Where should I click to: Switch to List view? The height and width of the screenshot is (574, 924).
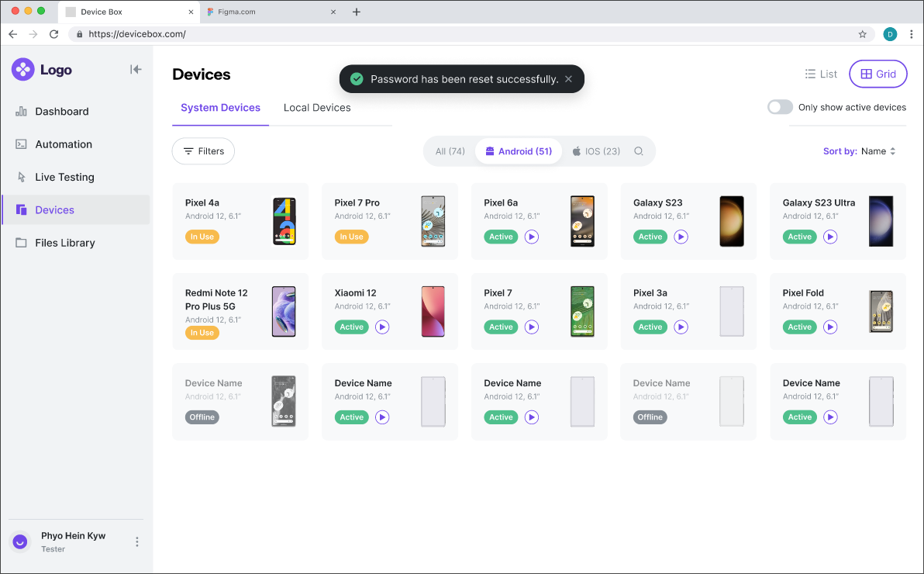tap(821, 74)
